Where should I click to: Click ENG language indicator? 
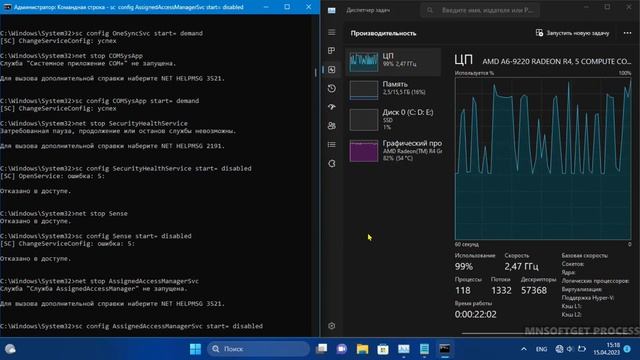click(x=541, y=349)
